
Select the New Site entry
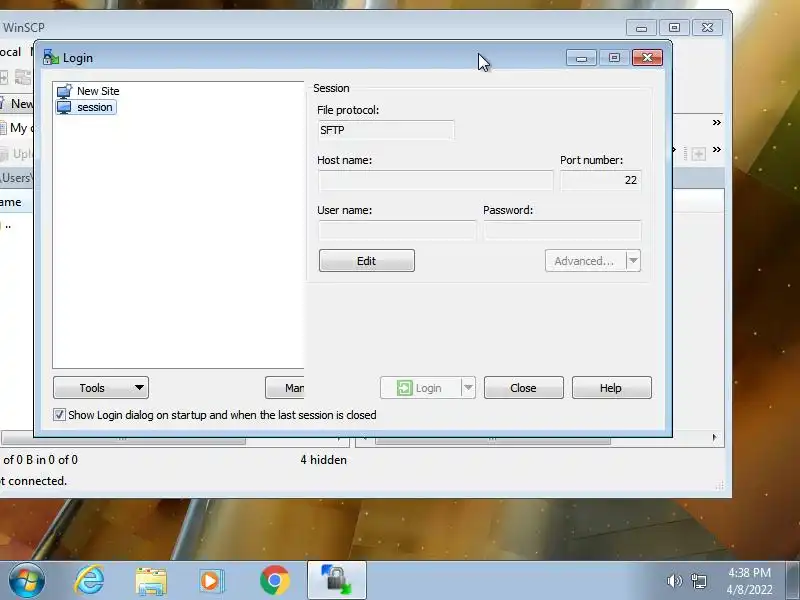88,91
